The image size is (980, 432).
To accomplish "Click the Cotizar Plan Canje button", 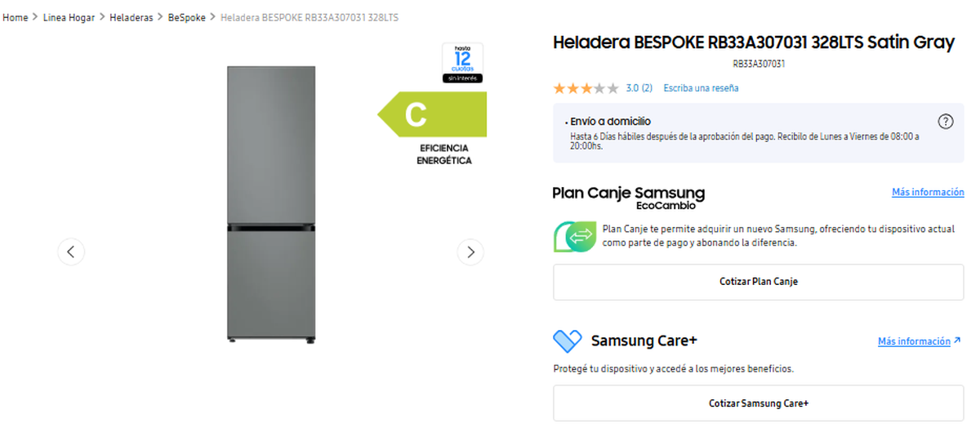I will pos(759,282).
